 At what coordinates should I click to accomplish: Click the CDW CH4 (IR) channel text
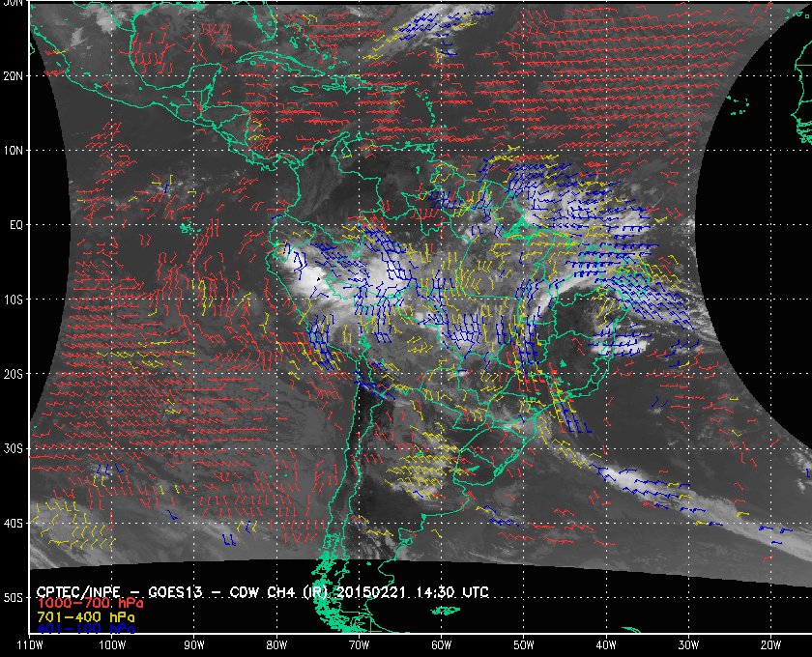280,592
